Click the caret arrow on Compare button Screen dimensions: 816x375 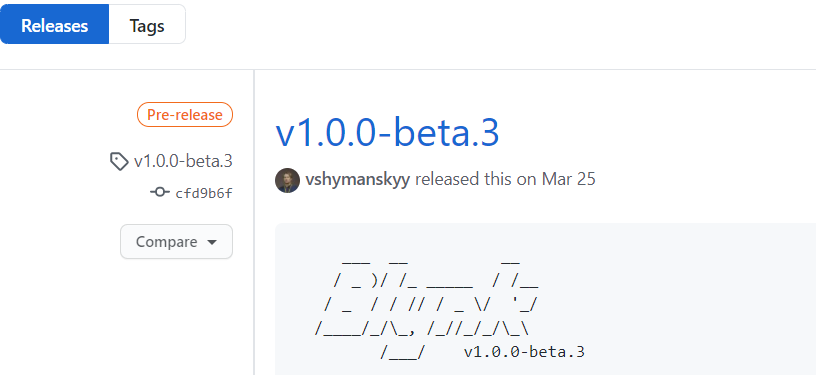point(211,242)
